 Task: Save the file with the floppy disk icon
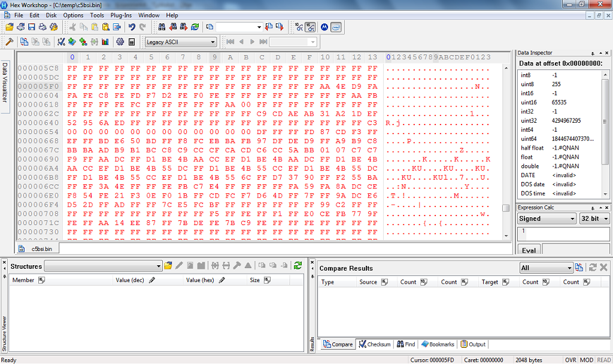coord(32,27)
